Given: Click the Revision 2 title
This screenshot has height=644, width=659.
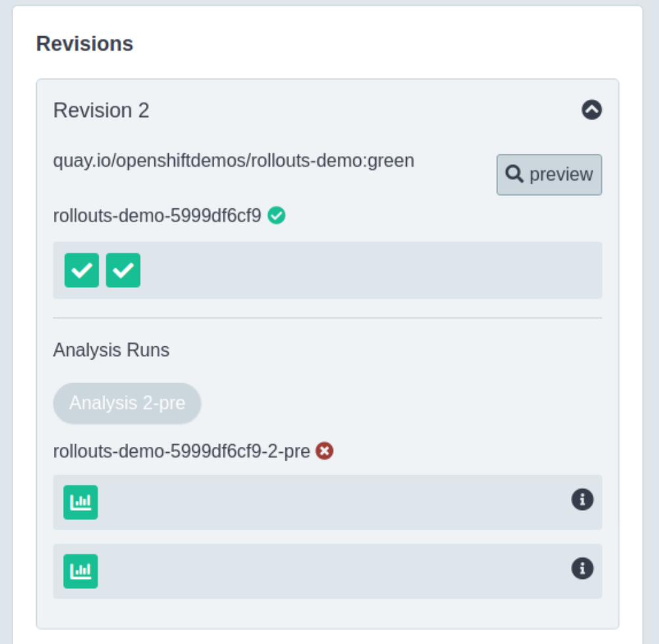Looking at the screenshot, I should pos(101,110).
